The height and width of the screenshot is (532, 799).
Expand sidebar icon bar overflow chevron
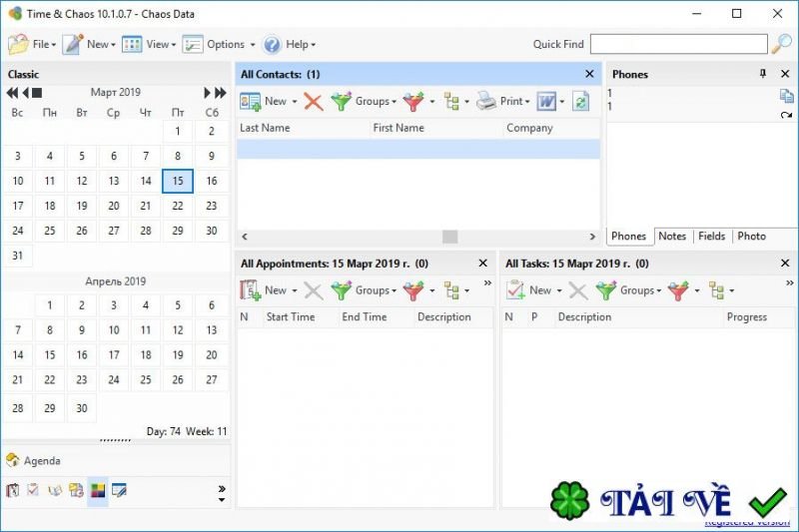pos(222,489)
